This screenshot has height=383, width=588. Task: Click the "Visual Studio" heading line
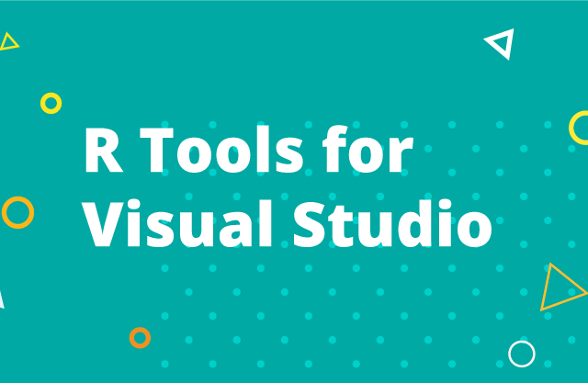point(287,223)
